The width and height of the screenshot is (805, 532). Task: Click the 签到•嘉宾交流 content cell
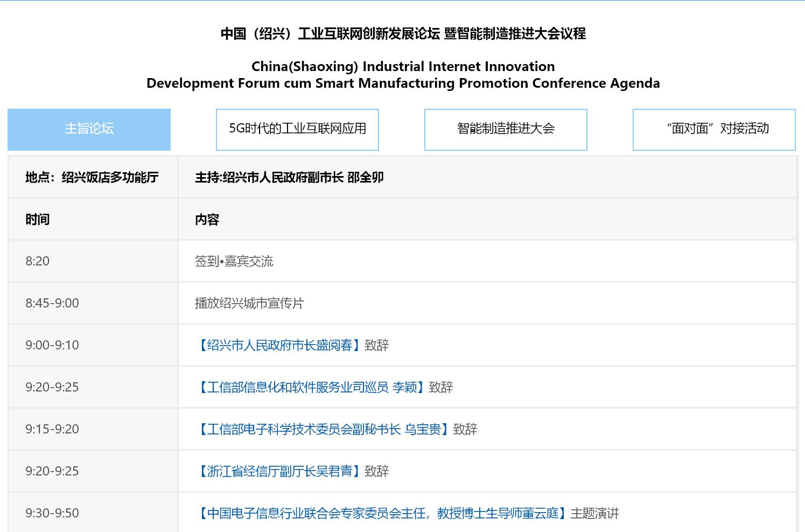487,261
